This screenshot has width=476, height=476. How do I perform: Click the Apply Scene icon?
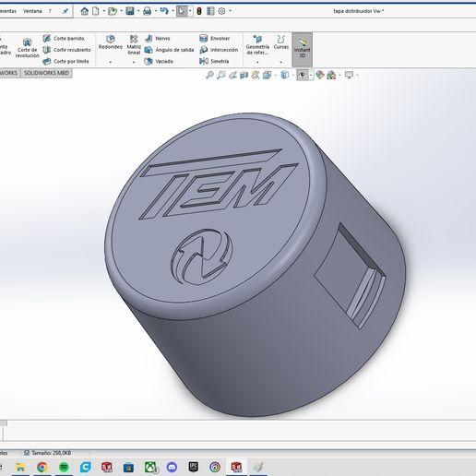[x=331, y=75]
